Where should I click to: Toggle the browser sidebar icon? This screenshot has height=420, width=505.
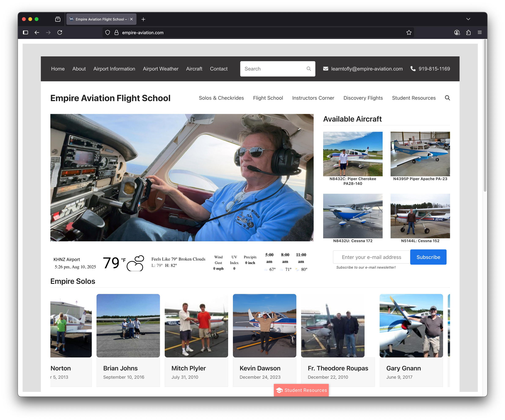[x=26, y=33]
